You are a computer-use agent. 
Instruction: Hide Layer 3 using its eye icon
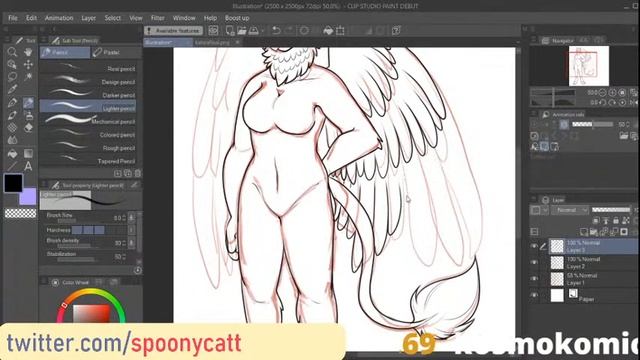point(534,246)
